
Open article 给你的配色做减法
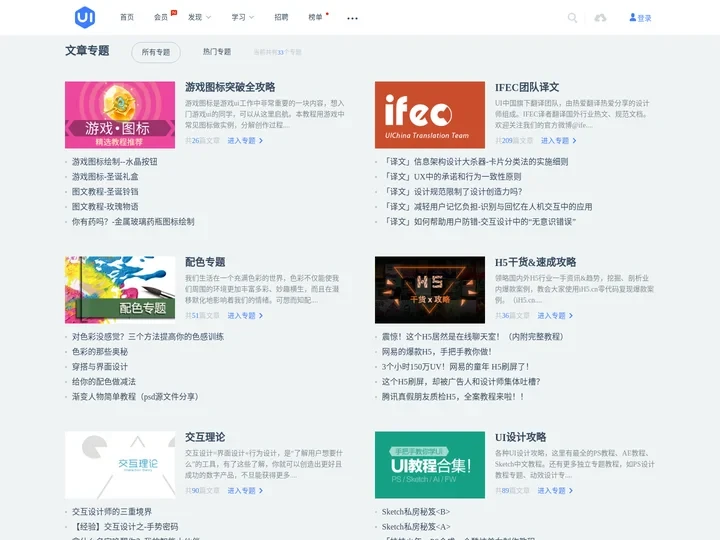tap(104, 382)
